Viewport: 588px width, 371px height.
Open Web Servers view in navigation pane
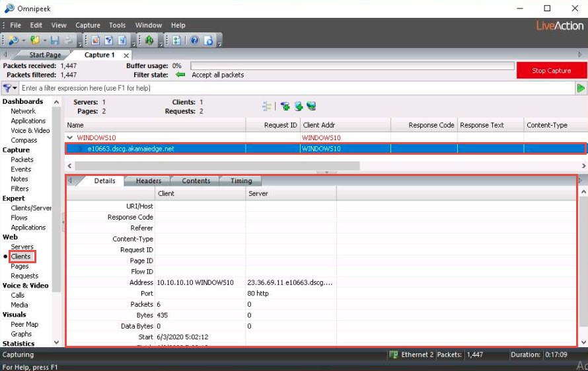(22, 247)
